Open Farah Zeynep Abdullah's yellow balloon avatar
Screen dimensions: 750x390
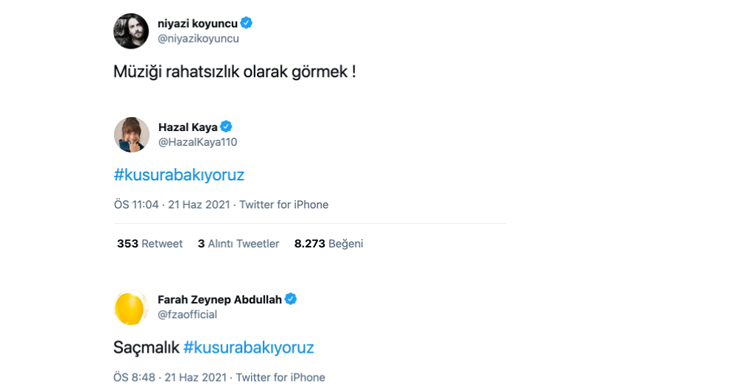131,308
